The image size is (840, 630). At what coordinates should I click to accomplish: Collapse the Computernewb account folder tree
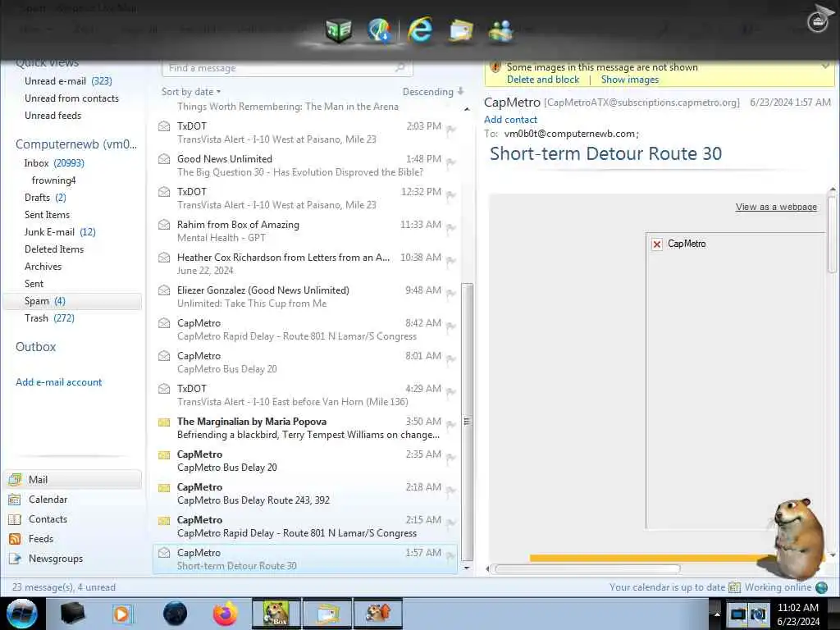[76, 144]
